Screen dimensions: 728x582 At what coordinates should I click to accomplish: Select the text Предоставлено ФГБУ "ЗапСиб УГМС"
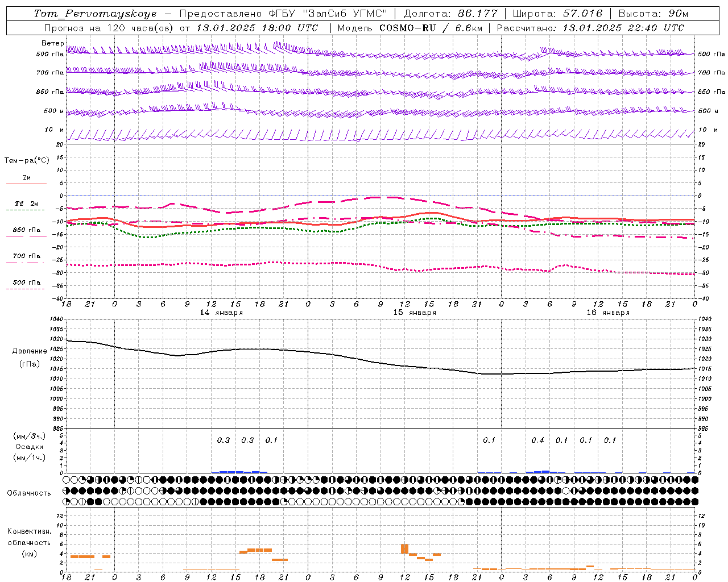(x=283, y=14)
